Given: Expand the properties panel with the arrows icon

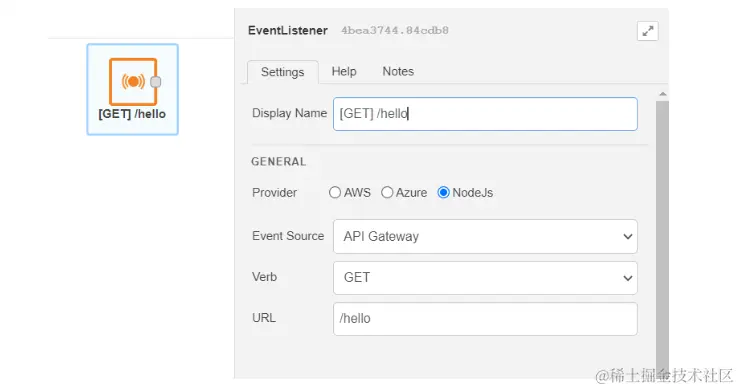Looking at the screenshot, I should click(648, 31).
